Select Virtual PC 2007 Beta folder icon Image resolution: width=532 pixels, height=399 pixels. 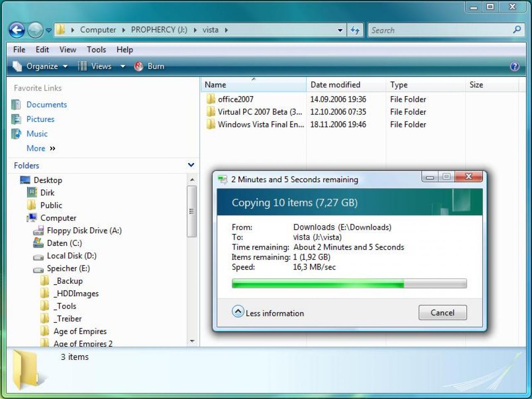211,112
